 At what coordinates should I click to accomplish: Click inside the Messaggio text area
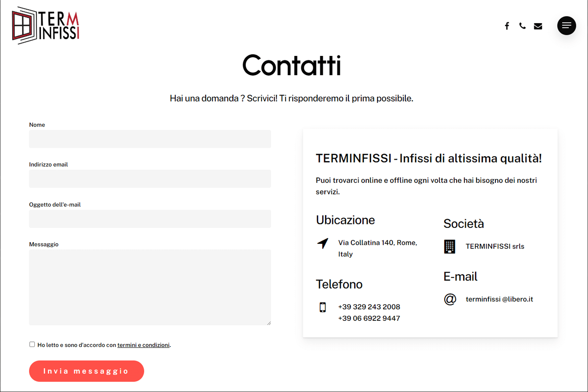pos(150,287)
